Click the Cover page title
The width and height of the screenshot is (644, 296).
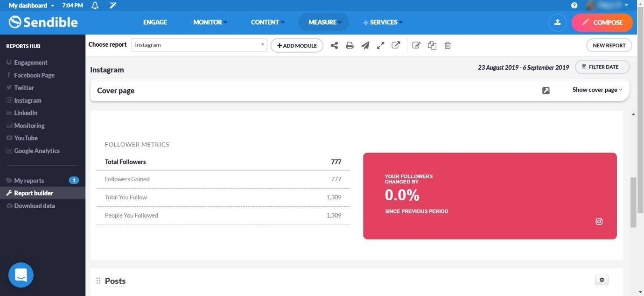(x=116, y=91)
